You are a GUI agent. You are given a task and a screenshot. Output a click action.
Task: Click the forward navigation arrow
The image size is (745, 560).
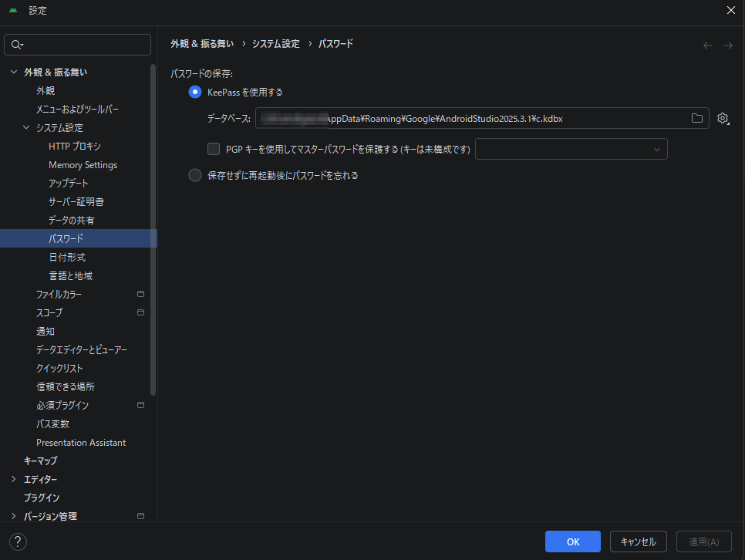pos(727,46)
